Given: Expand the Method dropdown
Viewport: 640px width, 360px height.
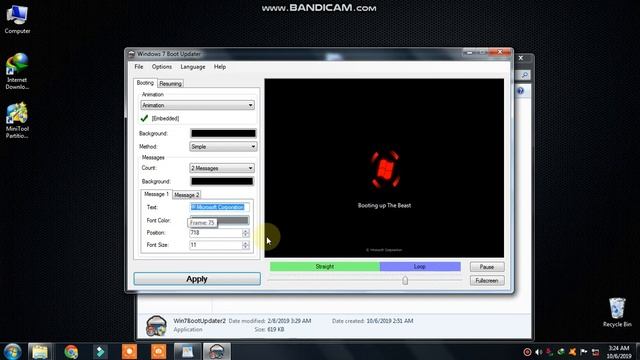Looking at the screenshot, I should click(223, 147).
